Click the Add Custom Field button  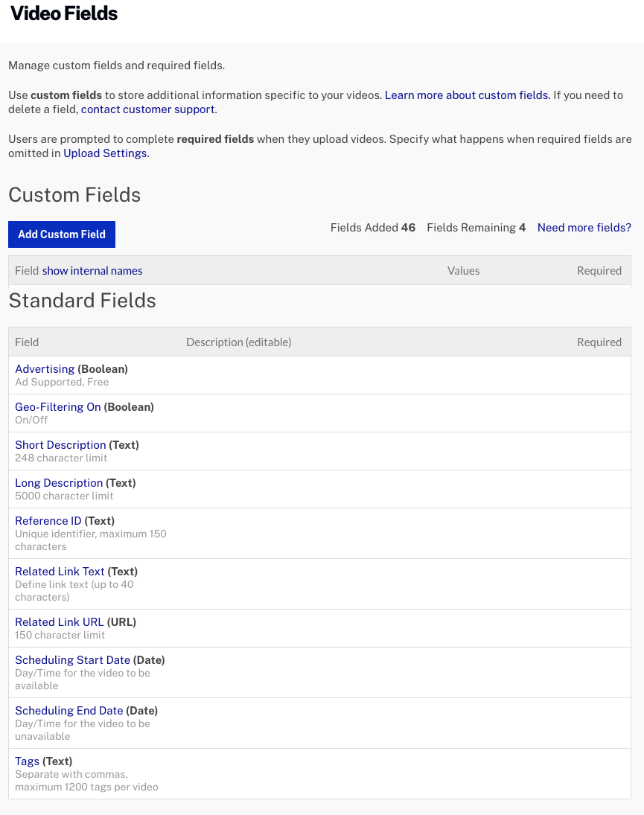pos(62,234)
